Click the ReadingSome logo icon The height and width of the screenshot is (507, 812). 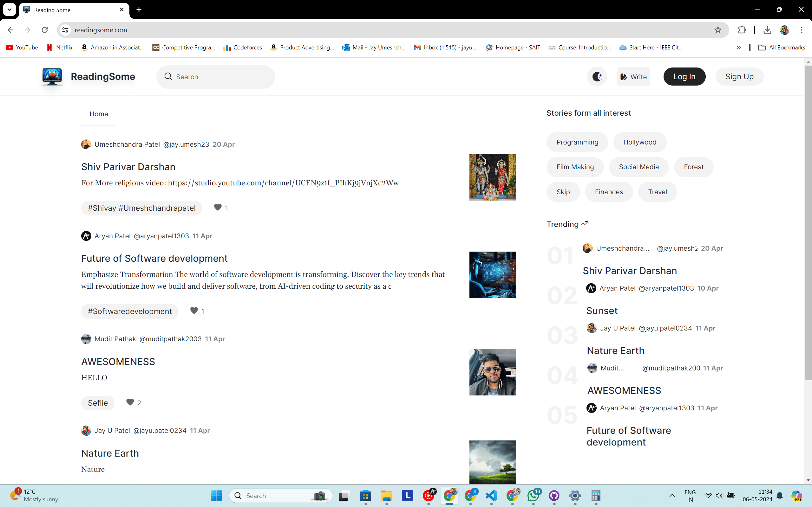tap(52, 76)
